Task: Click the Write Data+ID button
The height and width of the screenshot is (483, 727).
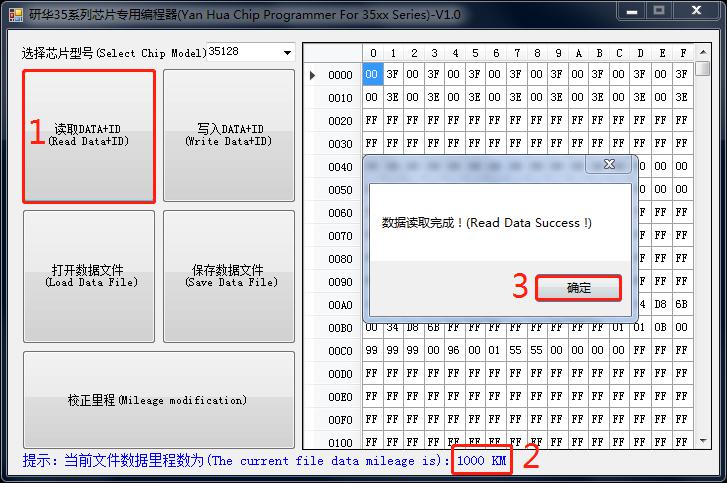Action: click(229, 135)
